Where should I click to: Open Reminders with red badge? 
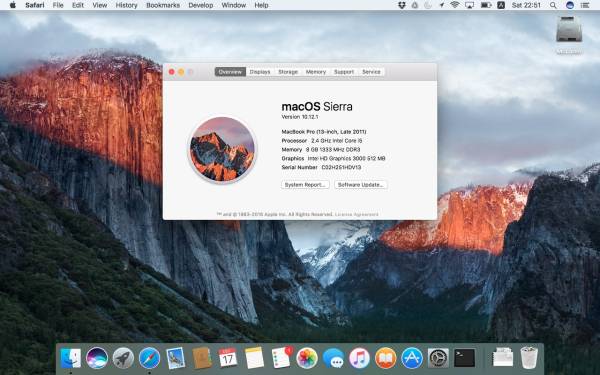[282, 358]
